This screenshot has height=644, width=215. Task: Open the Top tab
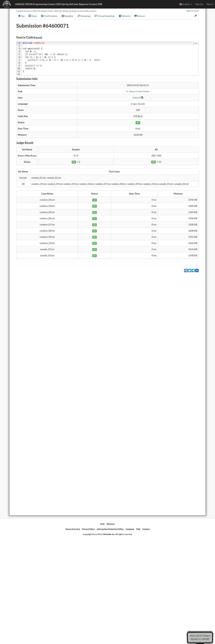click(x=21, y=16)
